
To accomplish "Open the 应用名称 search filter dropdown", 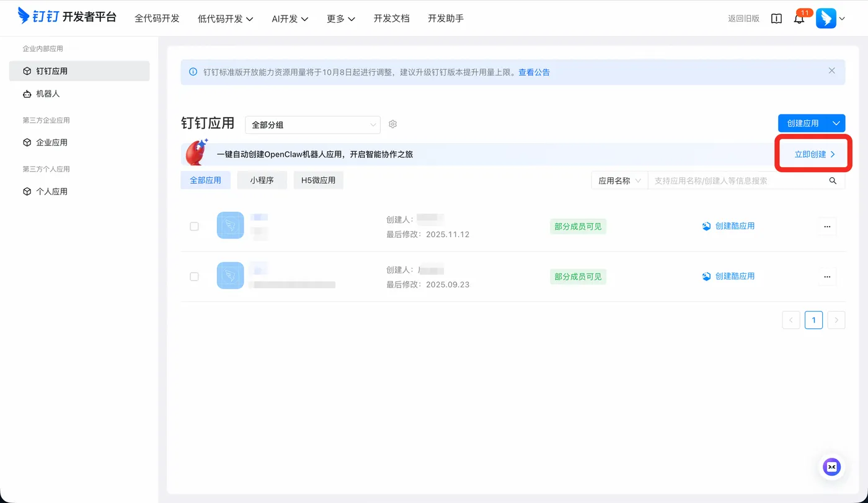I will [x=619, y=180].
